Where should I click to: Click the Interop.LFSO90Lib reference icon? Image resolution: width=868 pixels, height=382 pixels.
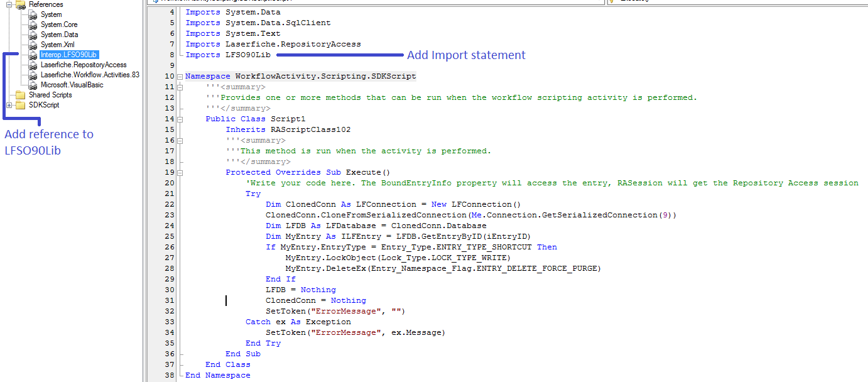pyautogui.click(x=33, y=55)
